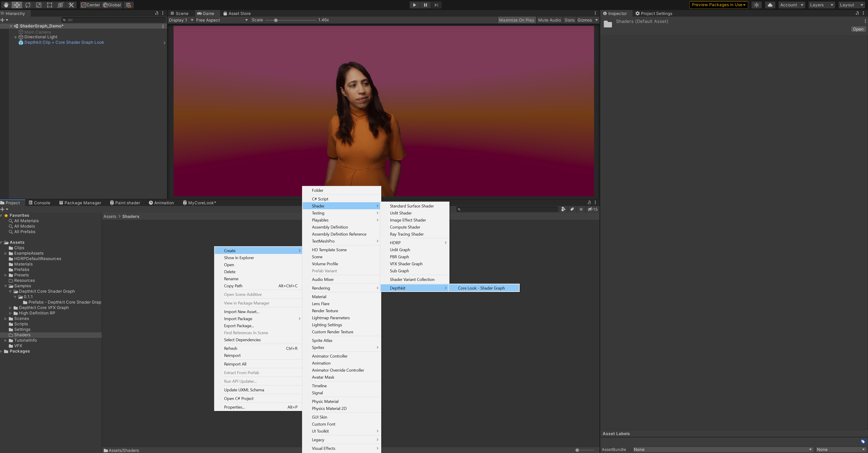Toggle Maximize On Play

tap(516, 20)
